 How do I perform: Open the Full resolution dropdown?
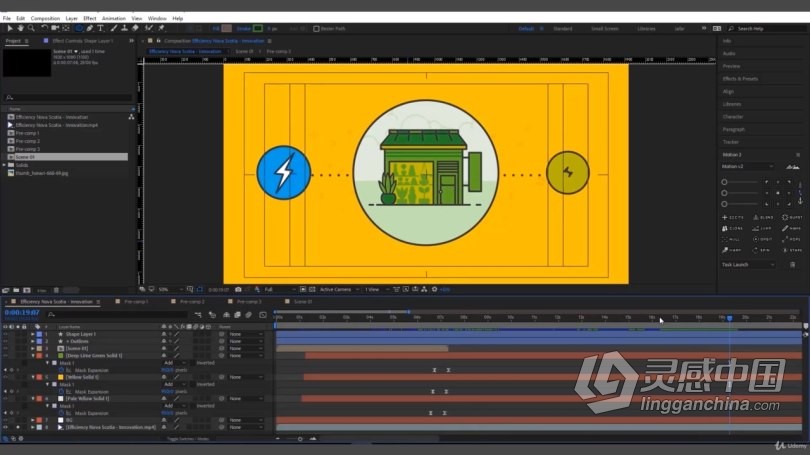tap(279, 290)
